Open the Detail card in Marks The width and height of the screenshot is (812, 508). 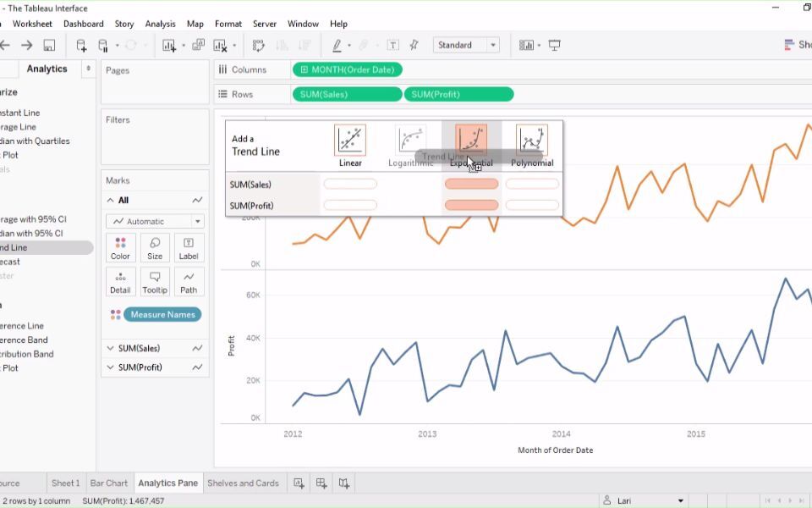[120, 282]
